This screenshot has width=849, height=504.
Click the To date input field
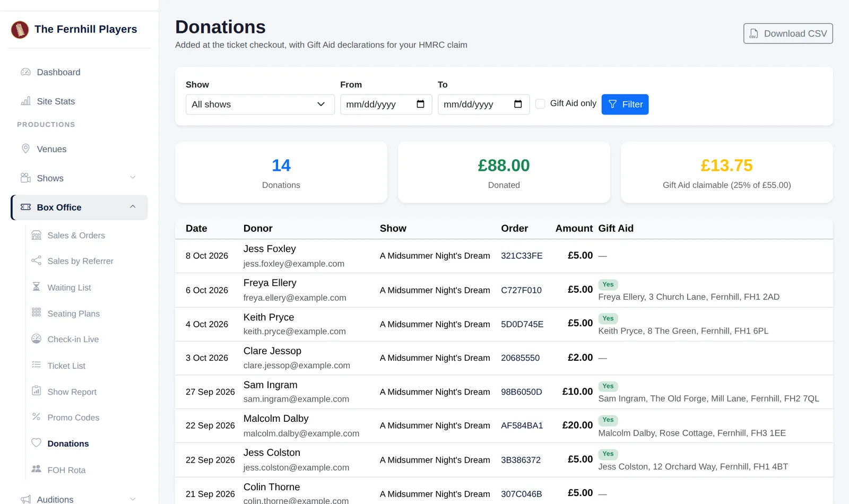click(483, 105)
